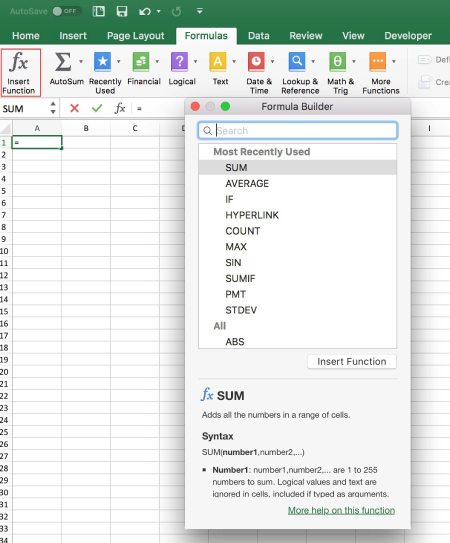
Task: Select column C header
Action: tap(135, 128)
